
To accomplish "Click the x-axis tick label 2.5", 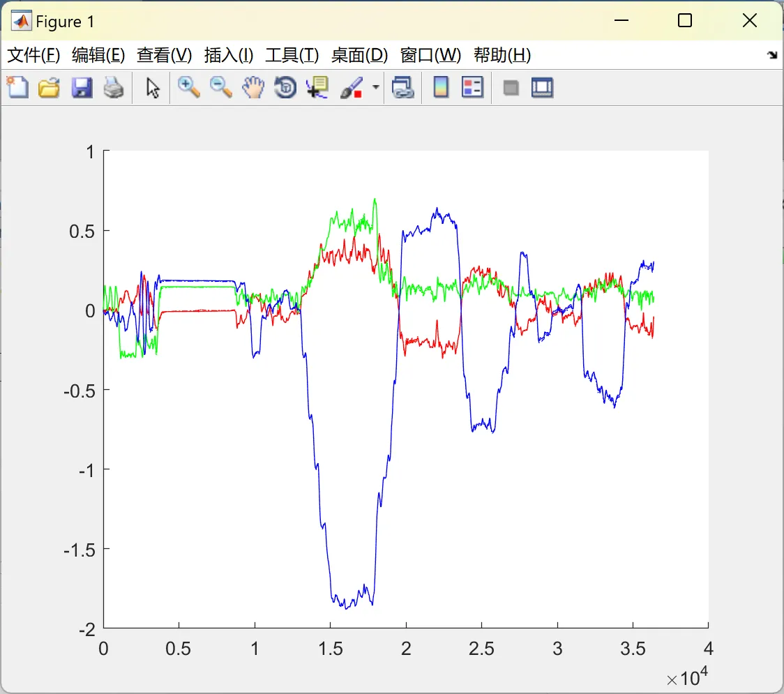I will (x=481, y=649).
